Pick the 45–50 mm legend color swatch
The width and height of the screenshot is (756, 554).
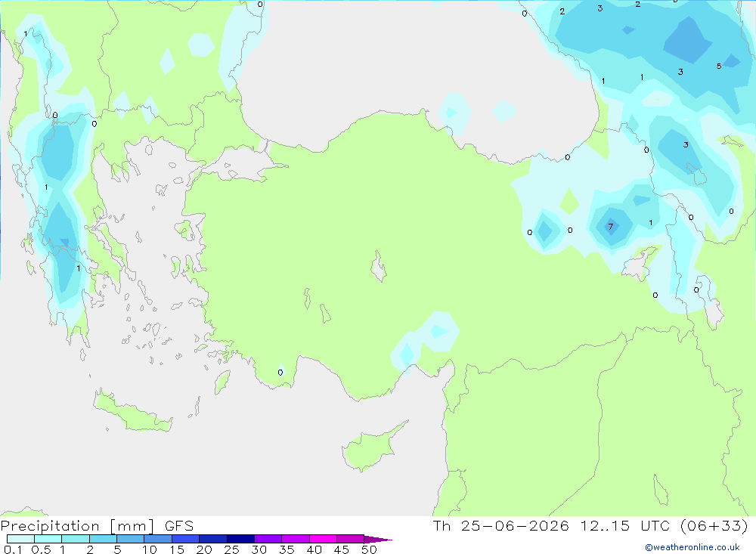351,539
